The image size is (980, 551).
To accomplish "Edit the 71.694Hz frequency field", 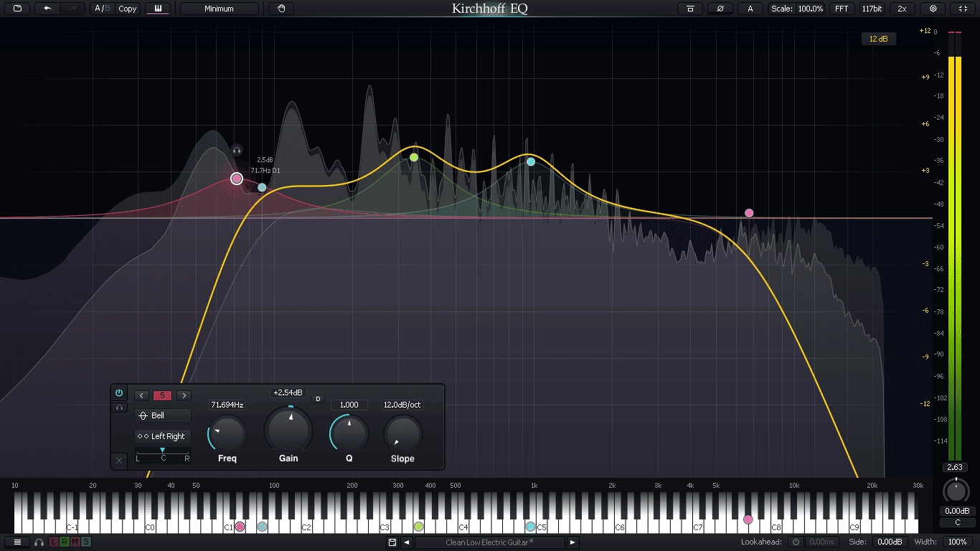I will pos(227,405).
